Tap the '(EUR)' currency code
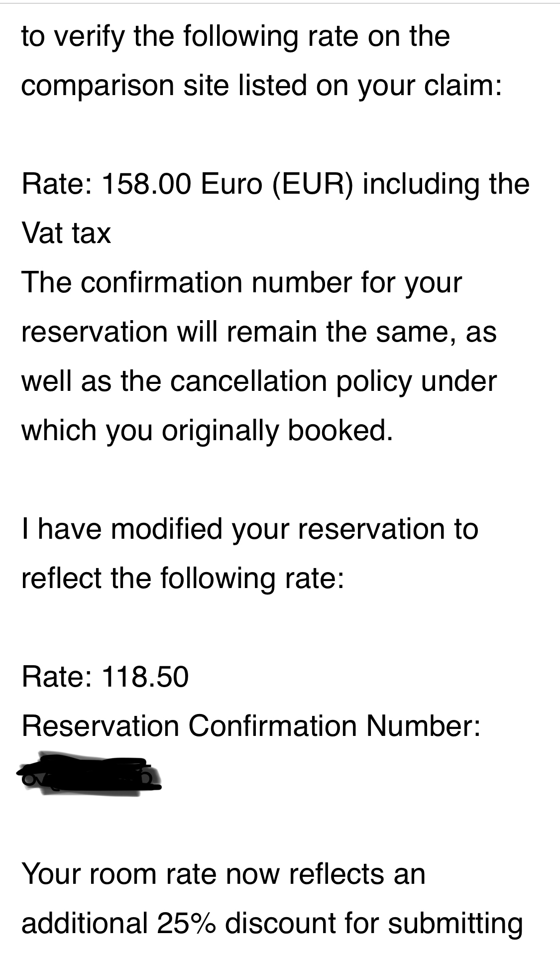This screenshot has height=955, width=560. (x=313, y=184)
